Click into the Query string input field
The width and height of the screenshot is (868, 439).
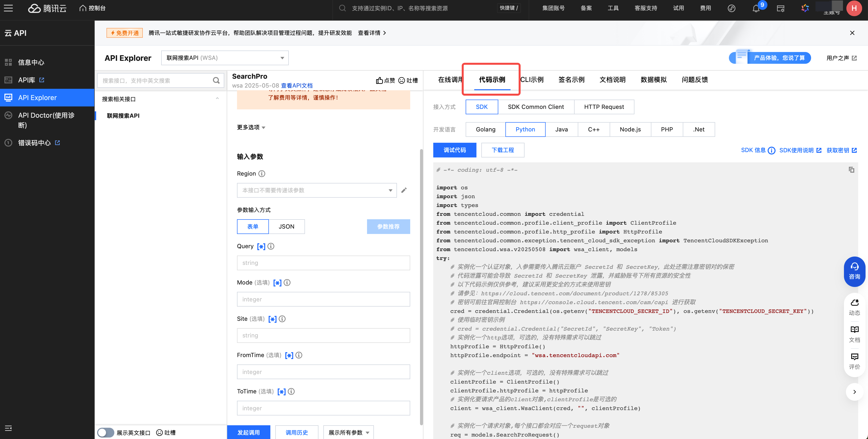323,263
